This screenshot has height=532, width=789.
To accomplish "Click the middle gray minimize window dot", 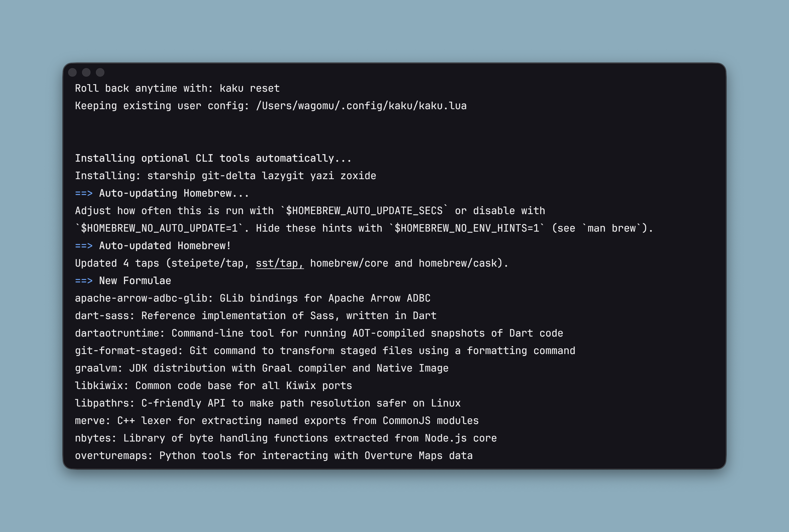I will (x=86, y=72).
